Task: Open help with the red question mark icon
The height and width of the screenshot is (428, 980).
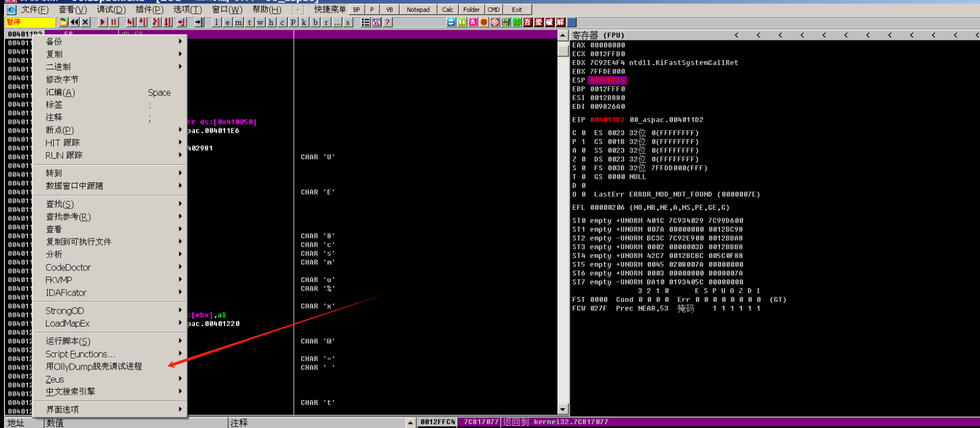Action: tap(387, 22)
